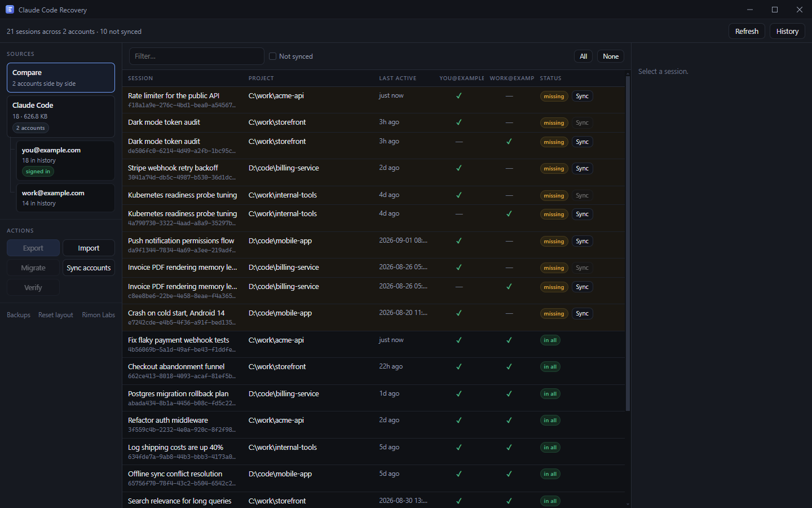This screenshot has width=812, height=508.
Task: Select session Refactor auth middleware
Action: pyautogui.click(x=373, y=425)
